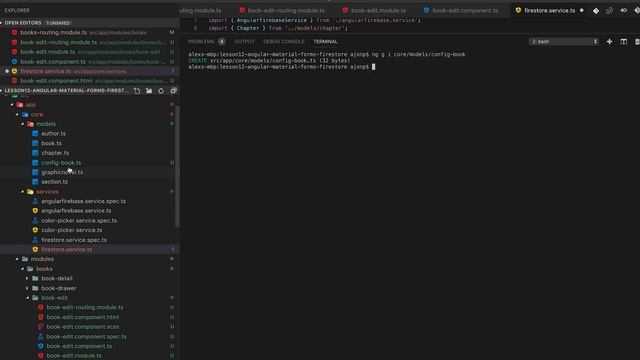Open book-edit.component.html in tree
640x360 pixels.
(83, 317)
